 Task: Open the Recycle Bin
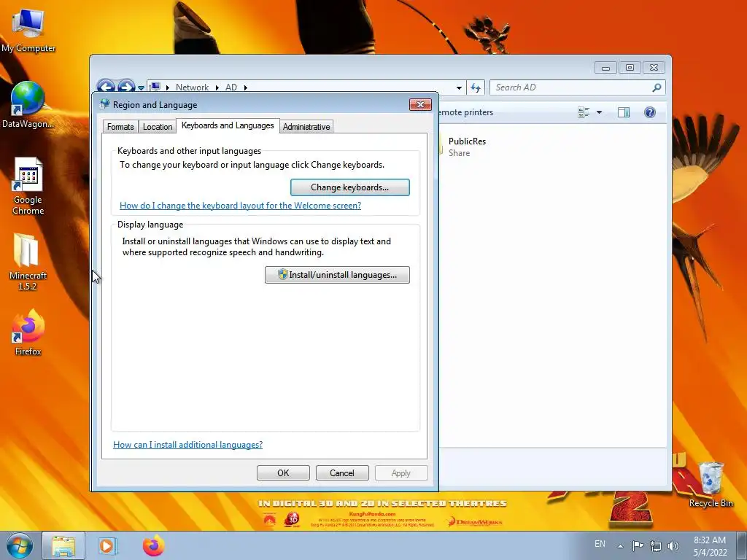pos(711,485)
